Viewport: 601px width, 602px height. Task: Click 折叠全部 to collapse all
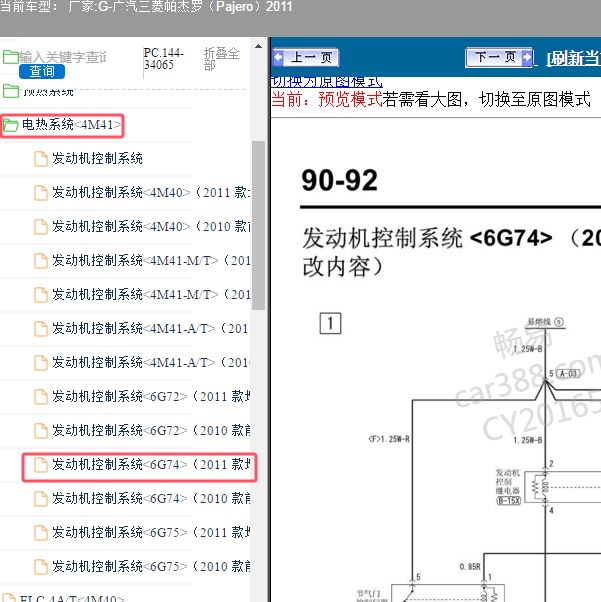(222, 59)
